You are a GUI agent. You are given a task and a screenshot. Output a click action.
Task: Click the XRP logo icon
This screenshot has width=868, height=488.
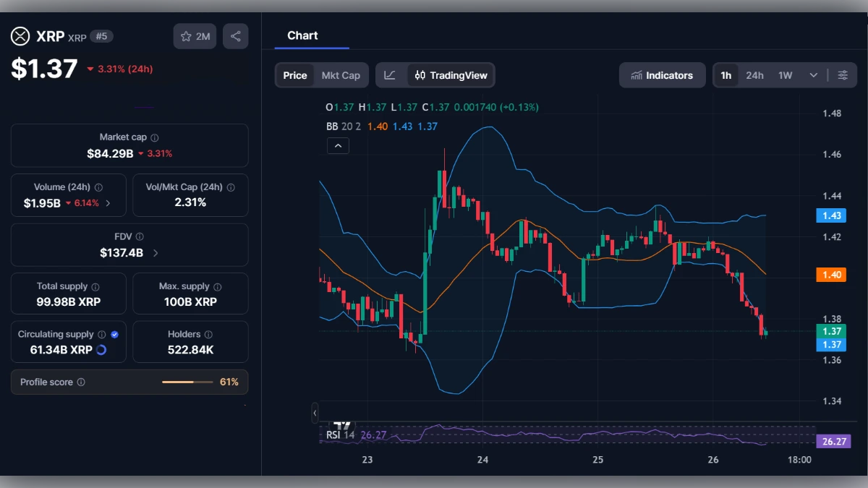coord(20,36)
